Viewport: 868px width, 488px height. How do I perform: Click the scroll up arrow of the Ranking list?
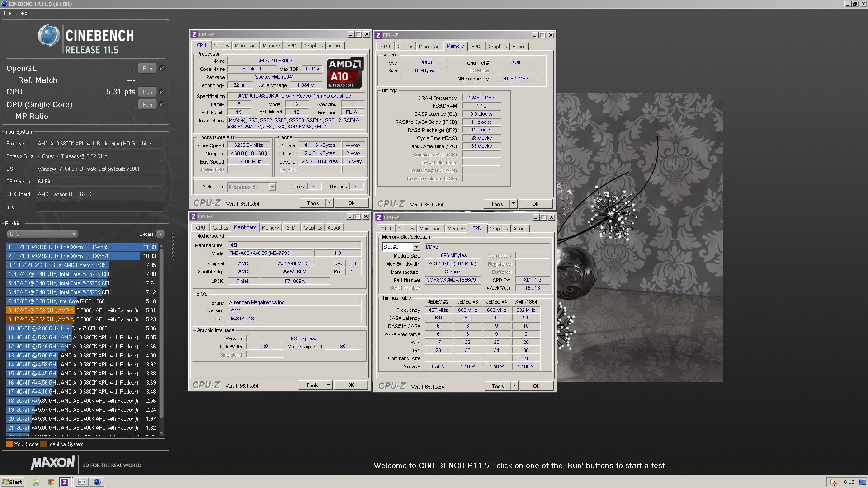coord(161,246)
